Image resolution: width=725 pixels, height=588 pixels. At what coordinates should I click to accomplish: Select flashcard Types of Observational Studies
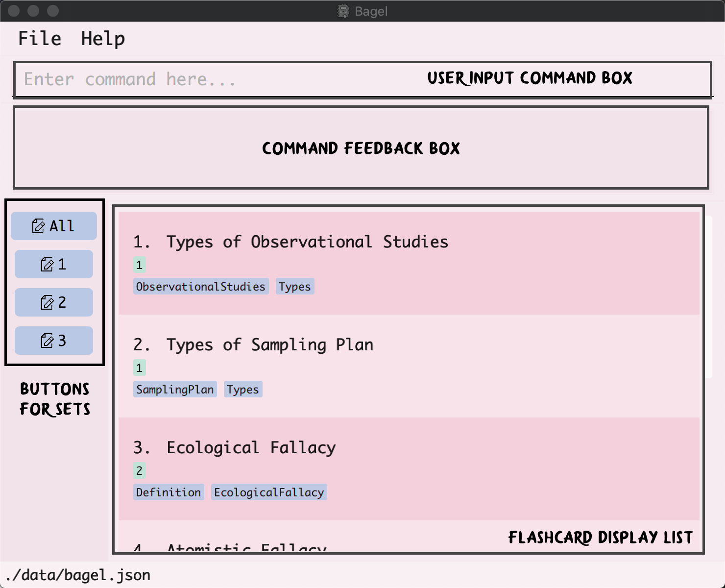point(409,263)
